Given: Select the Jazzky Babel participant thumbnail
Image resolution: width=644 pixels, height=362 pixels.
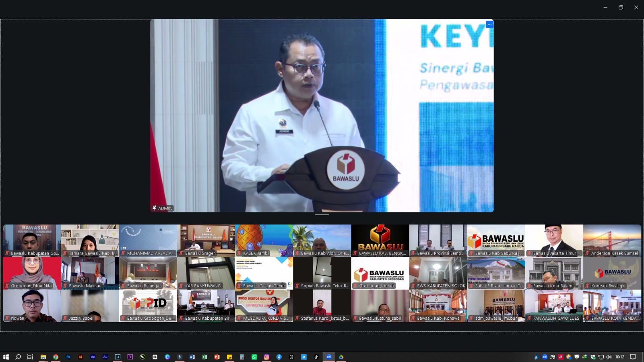Looking at the screenshot, I should click(x=90, y=306).
